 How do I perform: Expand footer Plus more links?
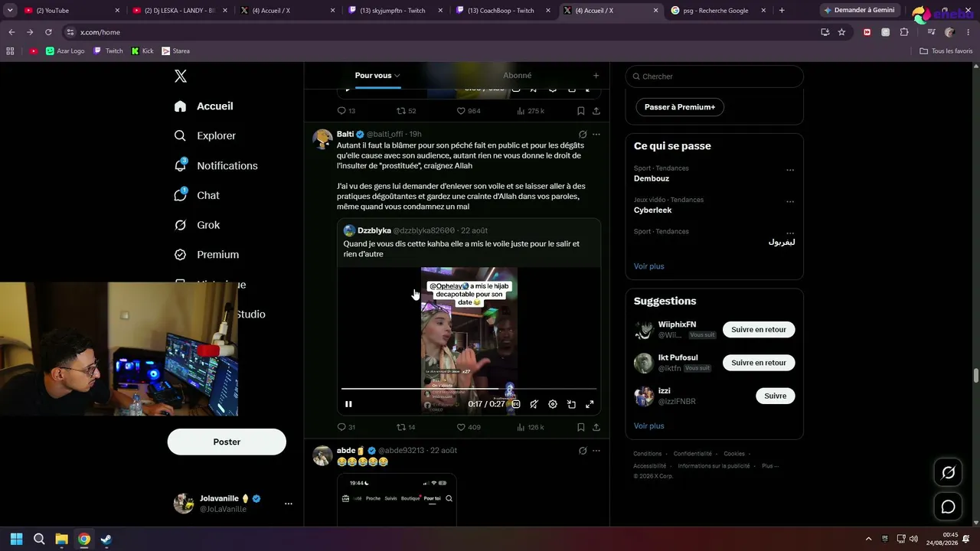pos(770,466)
